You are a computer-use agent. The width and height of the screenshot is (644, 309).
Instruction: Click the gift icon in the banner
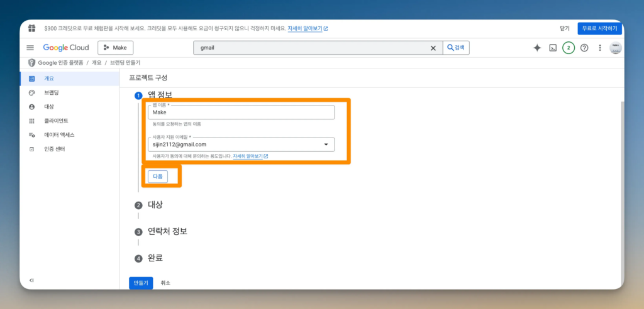[31, 28]
